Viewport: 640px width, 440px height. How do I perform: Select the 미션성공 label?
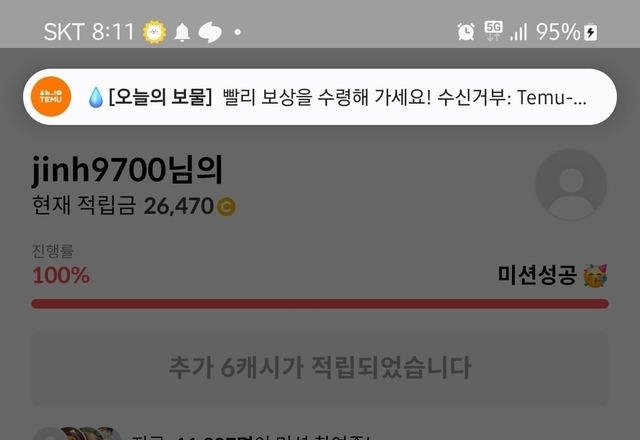[x=537, y=275]
